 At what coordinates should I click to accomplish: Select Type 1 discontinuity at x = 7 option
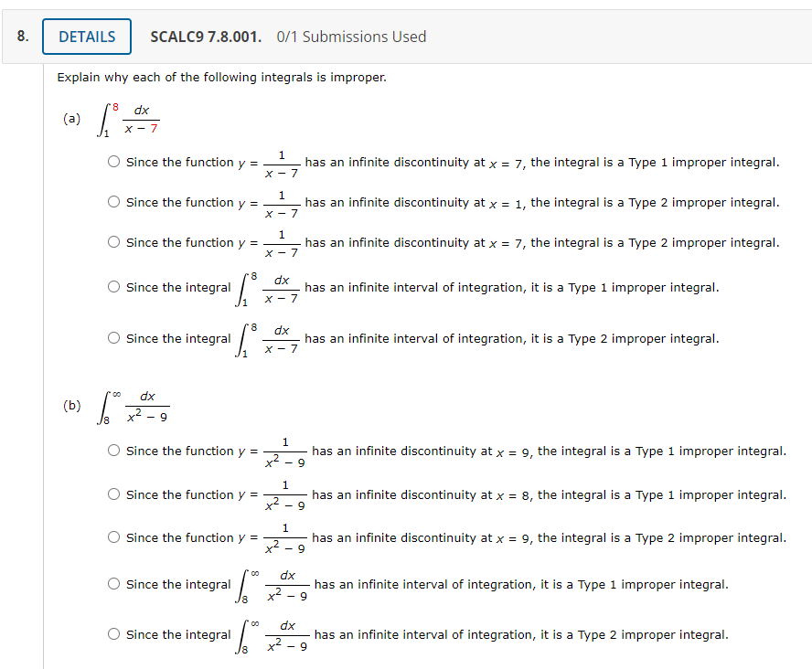tap(113, 161)
